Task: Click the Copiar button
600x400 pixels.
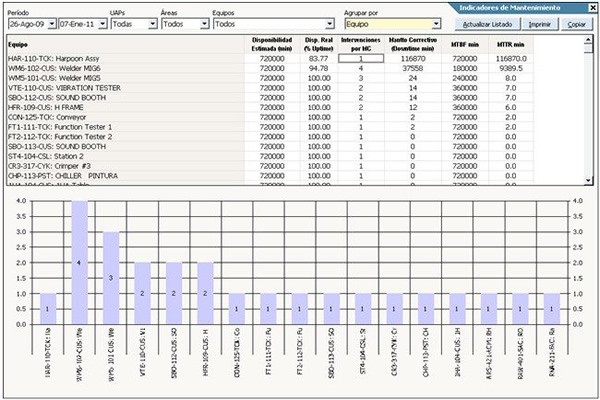Action: pyautogui.click(x=577, y=21)
